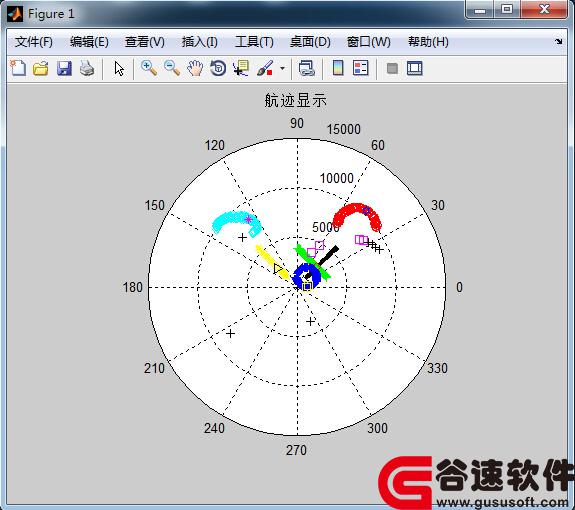Click the Link Plot icon
Screen dimensions: 575x510
click(x=307, y=68)
